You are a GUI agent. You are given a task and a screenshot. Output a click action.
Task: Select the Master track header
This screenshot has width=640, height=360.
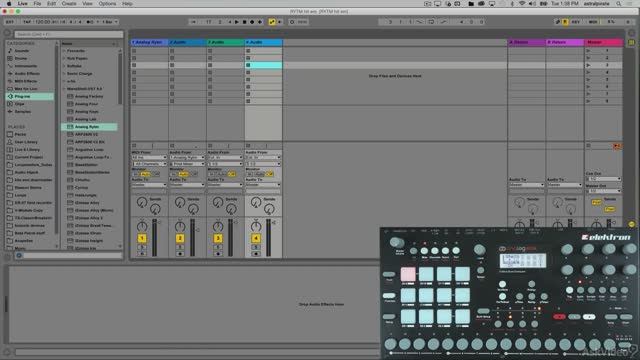(x=603, y=42)
